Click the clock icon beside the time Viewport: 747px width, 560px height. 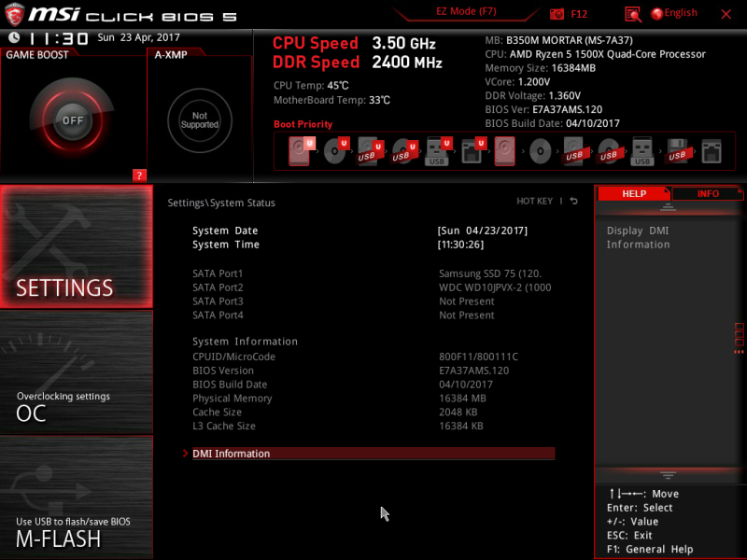(x=14, y=37)
